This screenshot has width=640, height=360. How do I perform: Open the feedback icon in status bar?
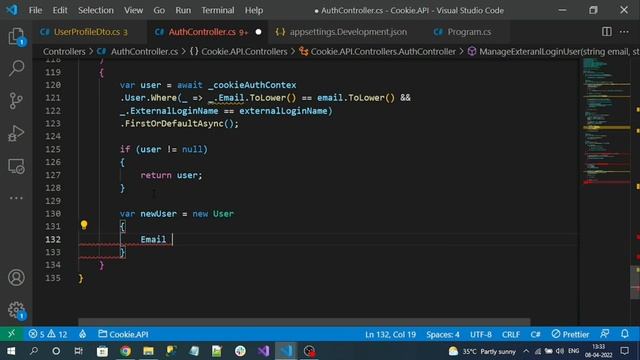pyautogui.click(x=604, y=334)
